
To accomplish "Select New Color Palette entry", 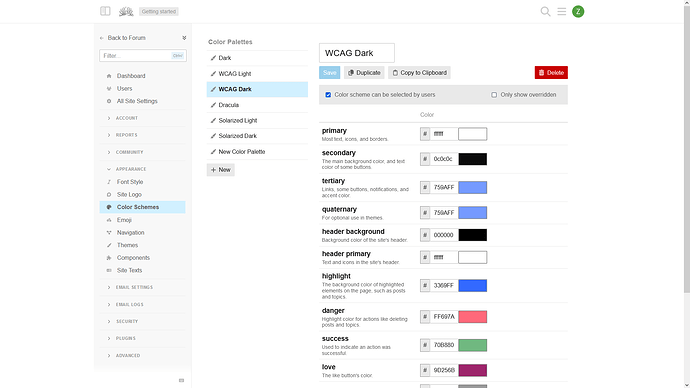I will click(x=257, y=152).
